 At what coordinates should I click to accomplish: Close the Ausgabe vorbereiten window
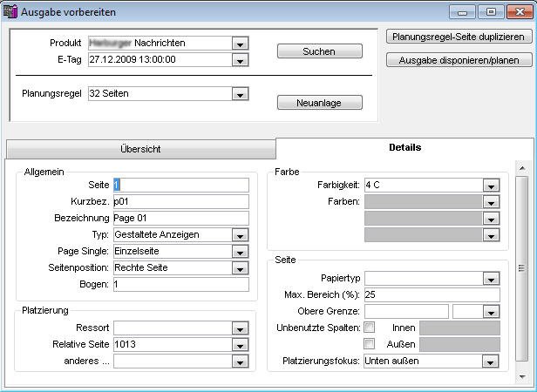[x=520, y=12]
